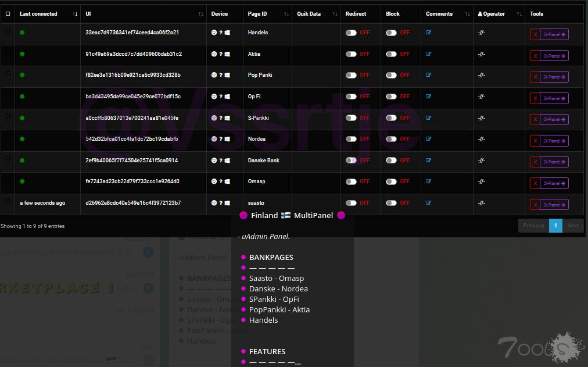Screen dimensions: 588x367
Task: Open comment editor for Omasp row
Action: 428,181
